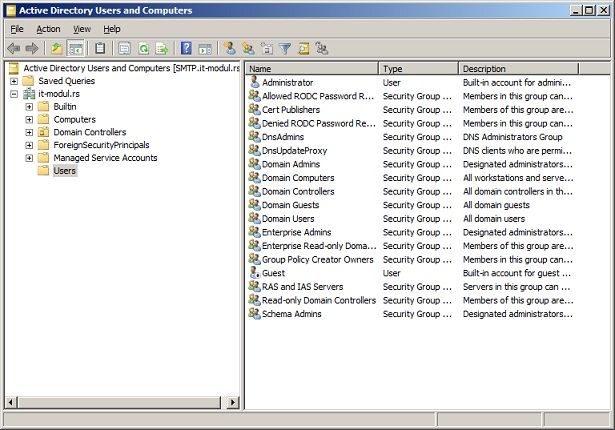The height and width of the screenshot is (430, 615).
Task: Select the Computers label in the tree
Action: [75, 119]
